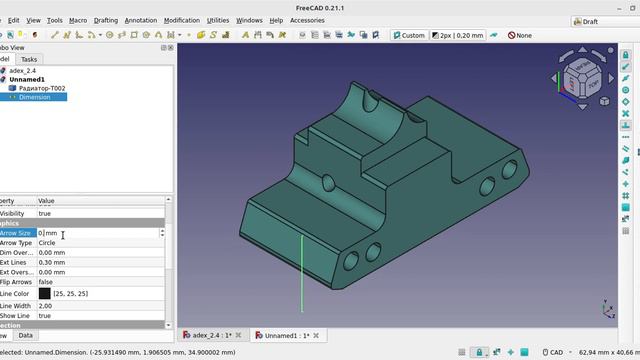640x360 pixels.
Task: Select the Arc tool
Action: pos(91,35)
